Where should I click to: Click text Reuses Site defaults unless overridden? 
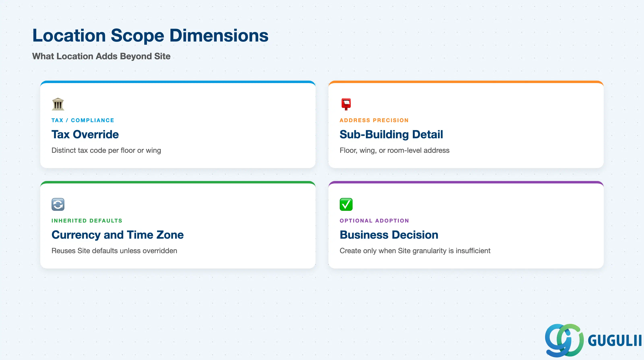114,251
